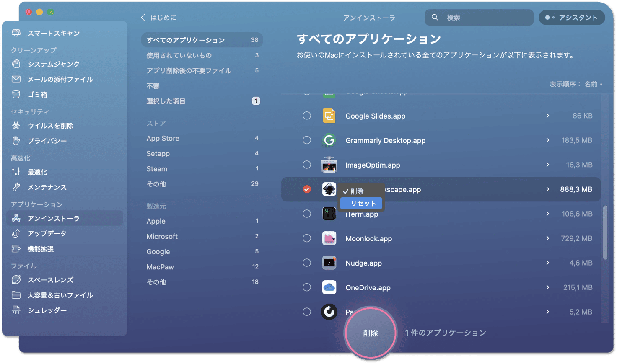The height and width of the screenshot is (364, 617).
Task: Click the 最適化 sliders icon
Action: point(16,172)
